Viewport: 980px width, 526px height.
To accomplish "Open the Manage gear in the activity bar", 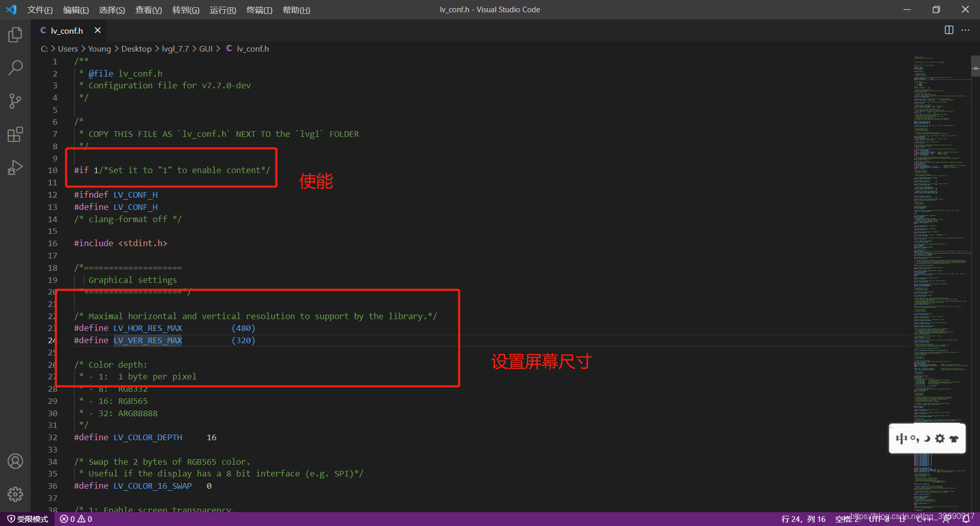I will coord(15,494).
